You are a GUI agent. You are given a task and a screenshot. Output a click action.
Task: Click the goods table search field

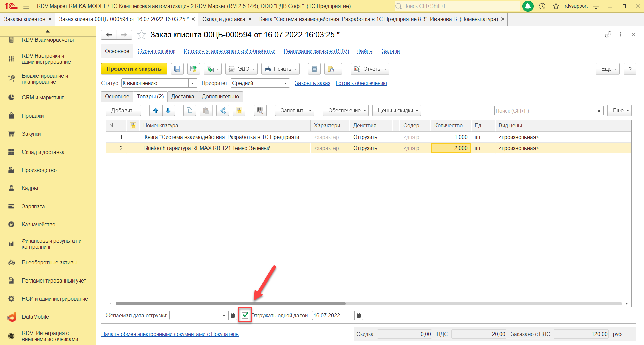coord(544,111)
